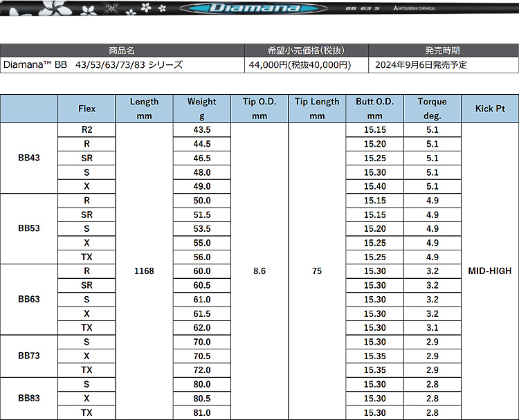The width and height of the screenshot is (519, 420).
Task: Select weight value 72.0
Action: 202,370
